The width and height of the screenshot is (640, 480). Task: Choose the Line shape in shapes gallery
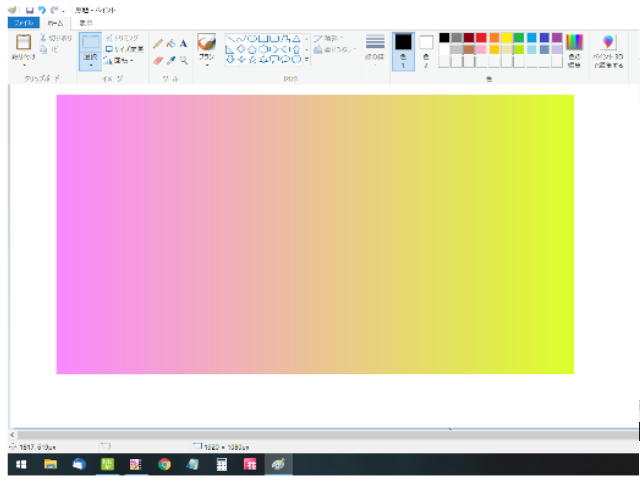[231, 39]
